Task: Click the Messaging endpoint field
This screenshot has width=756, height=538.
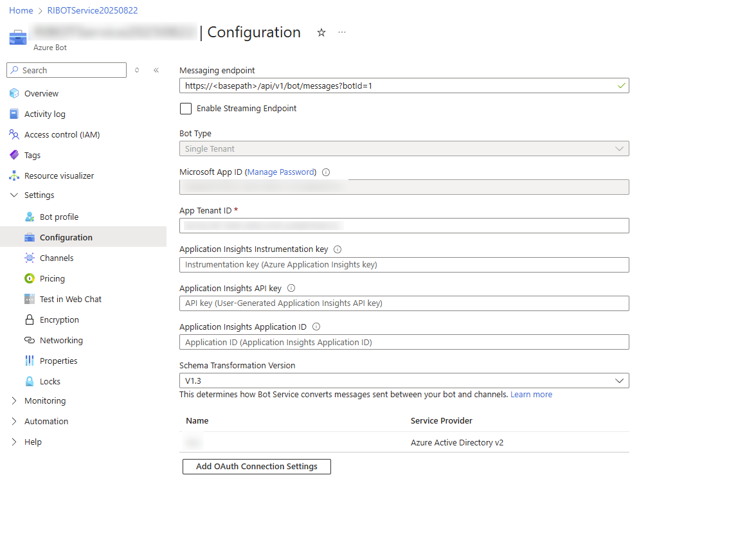Action: pos(404,86)
